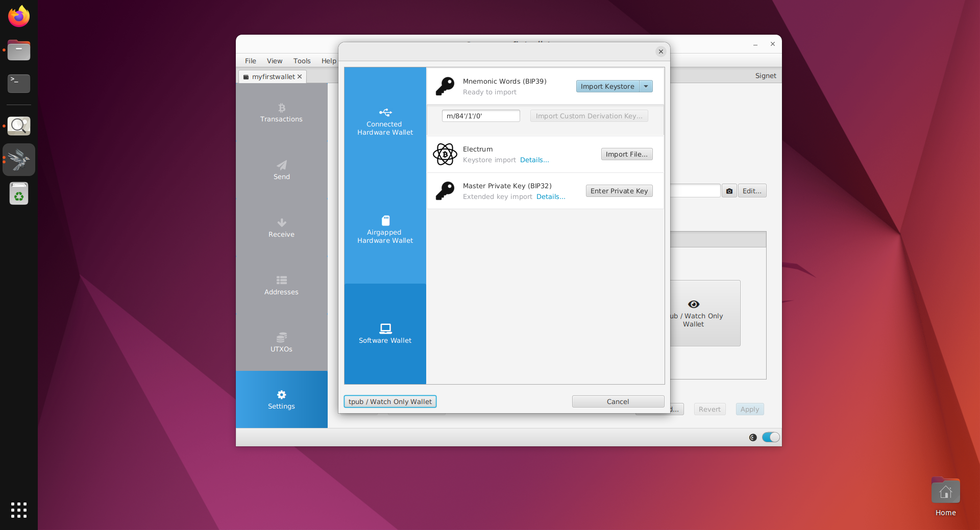Click Import File for Electrum
980x530 pixels.
point(626,154)
